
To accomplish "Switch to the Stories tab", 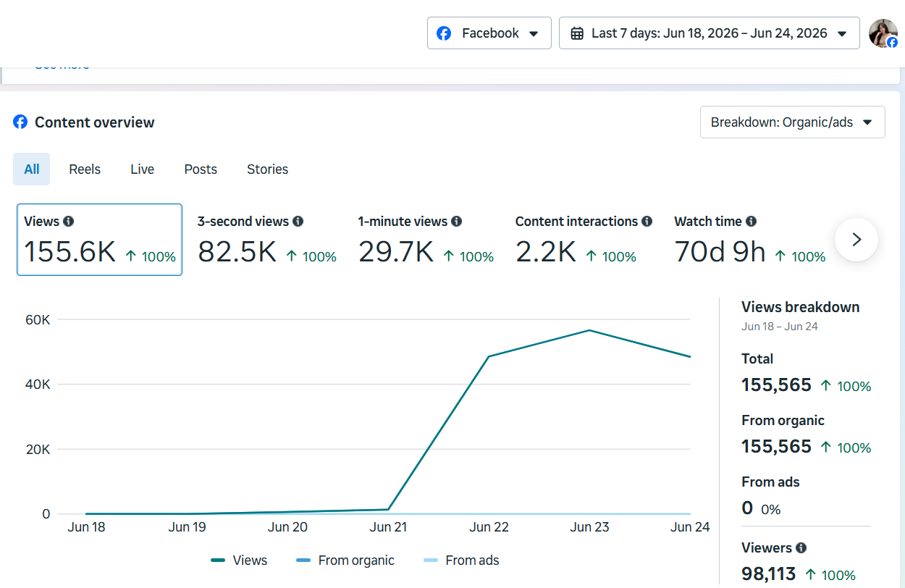I will (267, 169).
